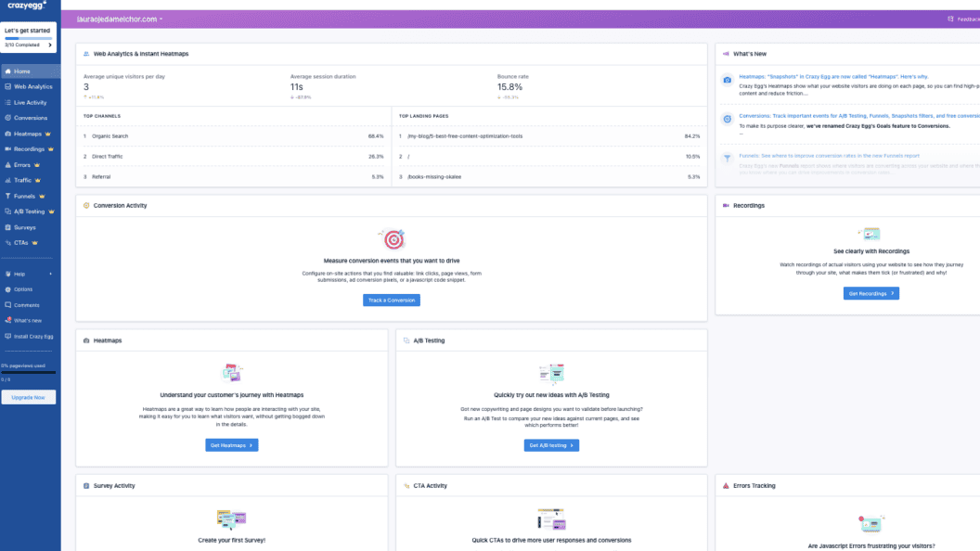Select the Live Activity icon

point(9,102)
